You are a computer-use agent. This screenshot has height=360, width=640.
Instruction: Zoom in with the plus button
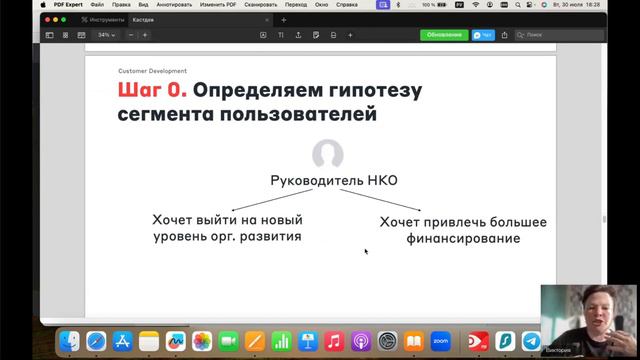point(145,35)
